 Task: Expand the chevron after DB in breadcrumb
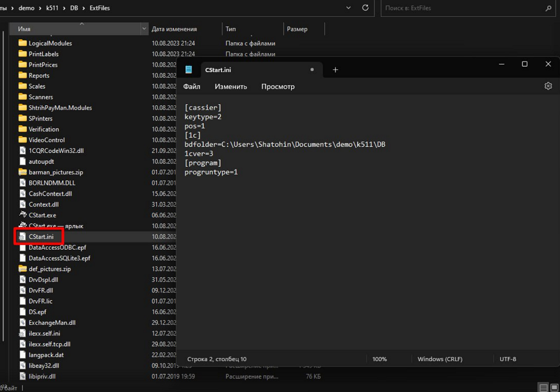tap(83, 8)
